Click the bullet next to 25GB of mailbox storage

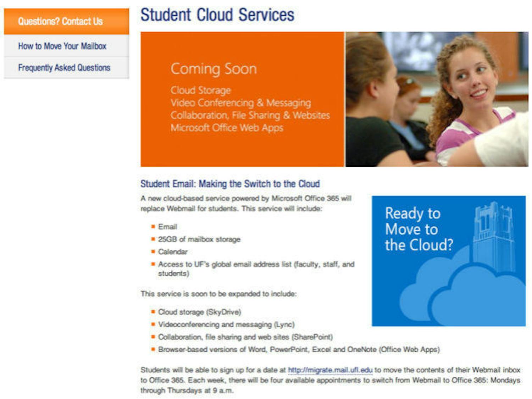pos(153,239)
